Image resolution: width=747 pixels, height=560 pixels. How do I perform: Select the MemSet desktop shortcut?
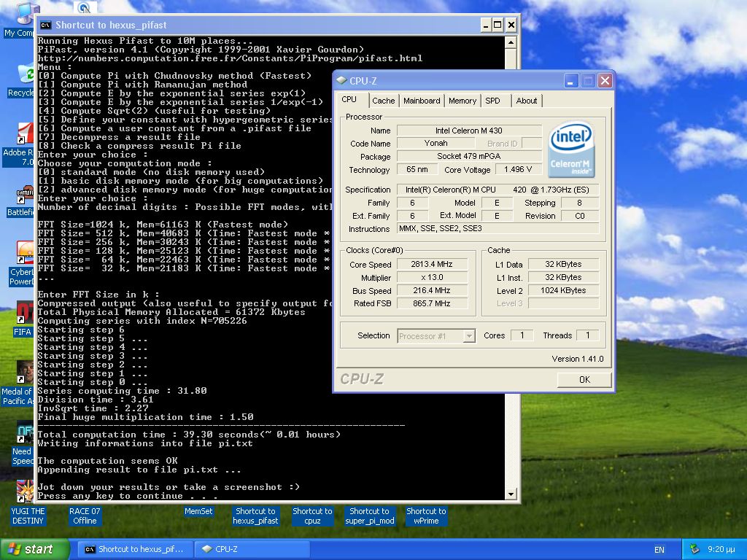coord(198,511)
